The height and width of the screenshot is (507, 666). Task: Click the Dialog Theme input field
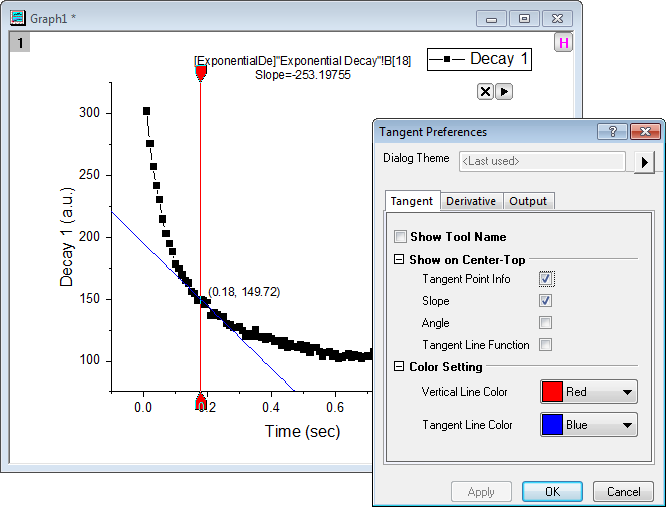coord(542,161)
